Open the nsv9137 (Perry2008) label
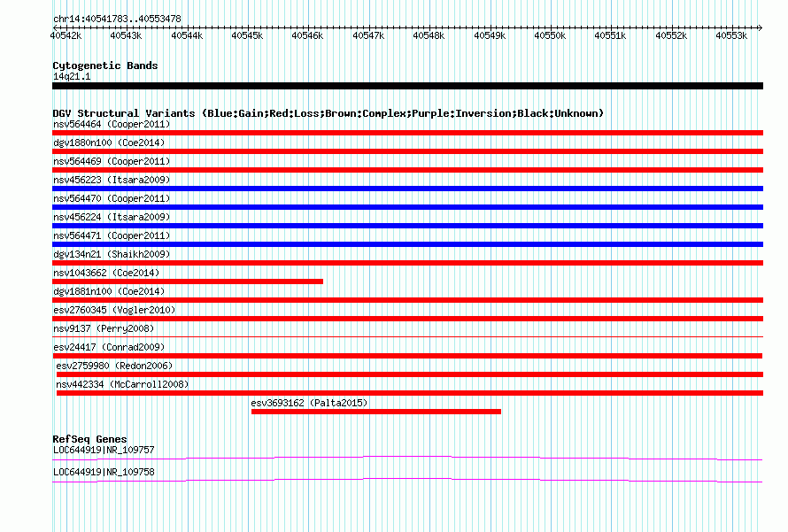The width and height of the screenshot is (788, 532). coord(104,328)
